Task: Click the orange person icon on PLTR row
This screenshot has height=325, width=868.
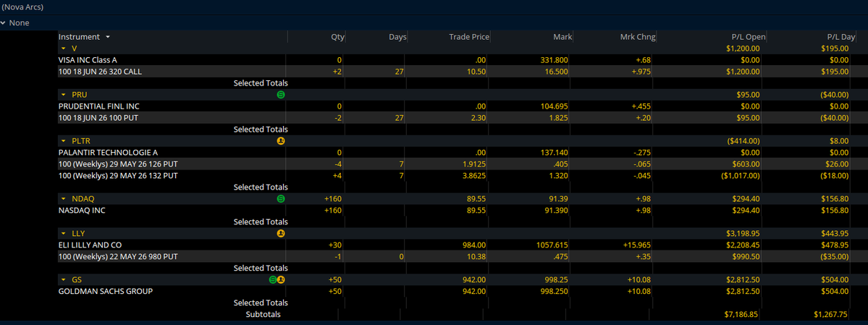Action: click(281, 141)
